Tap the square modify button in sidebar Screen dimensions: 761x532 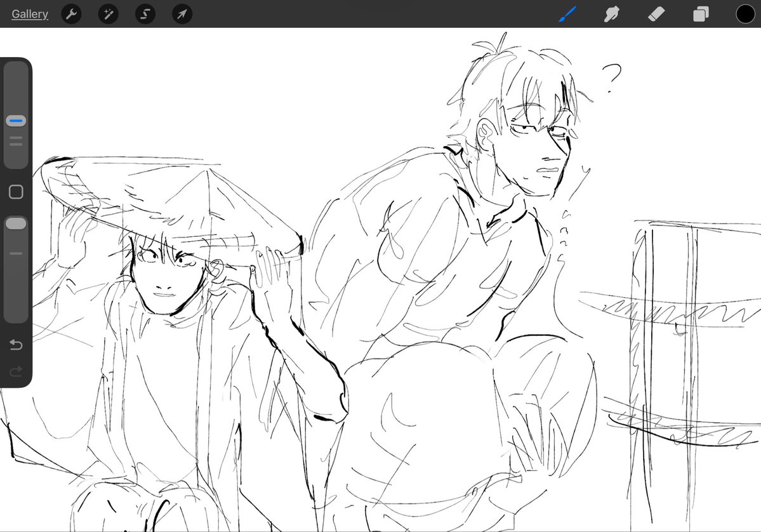(x=16, y=192)
